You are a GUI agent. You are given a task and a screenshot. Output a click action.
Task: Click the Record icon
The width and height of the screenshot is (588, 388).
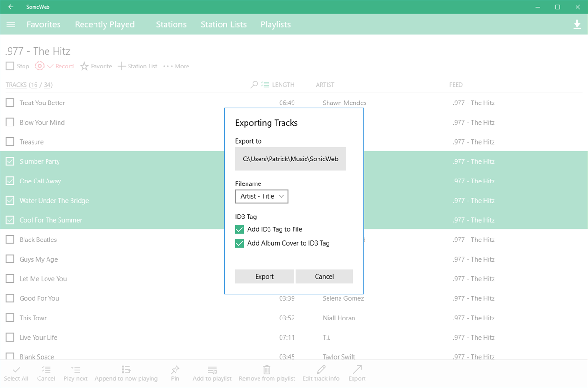tap(40, 66)
